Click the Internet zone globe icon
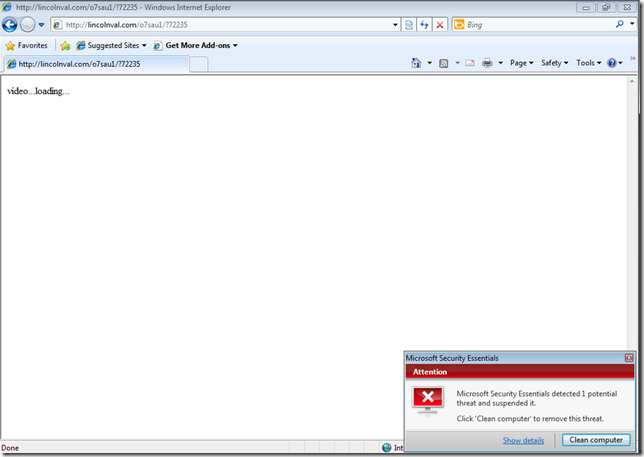The image size is (644, 457). tap(386, 448)
